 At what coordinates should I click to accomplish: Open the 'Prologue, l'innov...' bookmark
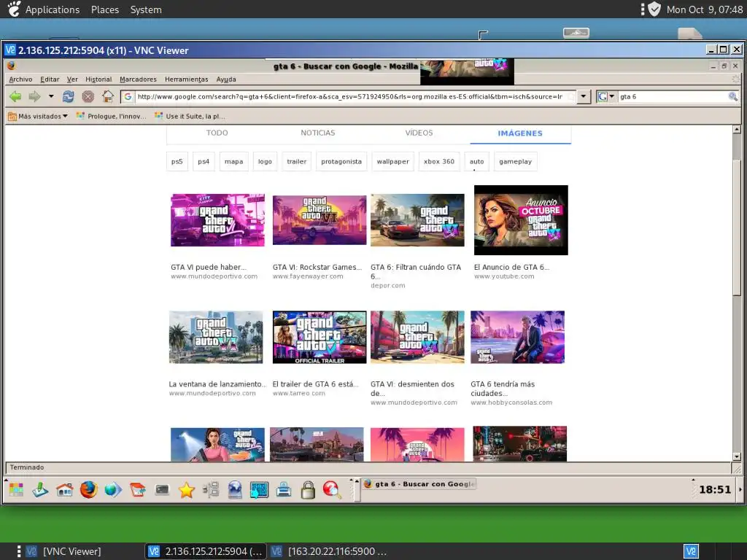pyautogui.click(x=112, y=116)
